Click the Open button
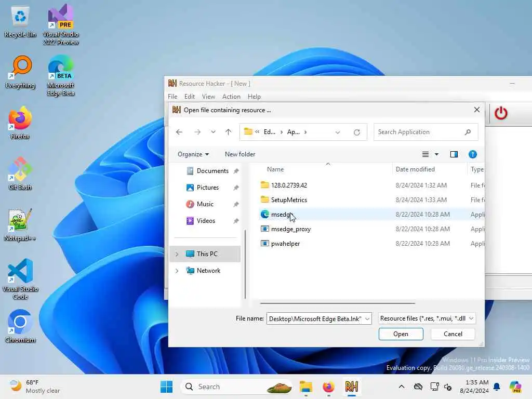Screen dimensions: 532x399 pyautogui.click(x=401, y=334)
